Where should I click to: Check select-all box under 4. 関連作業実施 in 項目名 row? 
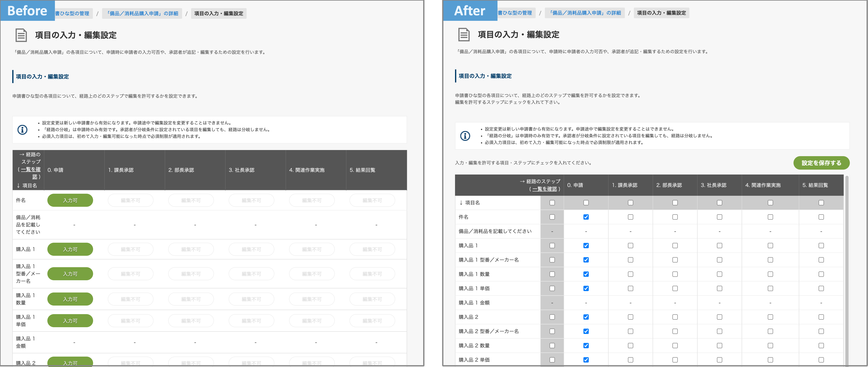point(770,202)
